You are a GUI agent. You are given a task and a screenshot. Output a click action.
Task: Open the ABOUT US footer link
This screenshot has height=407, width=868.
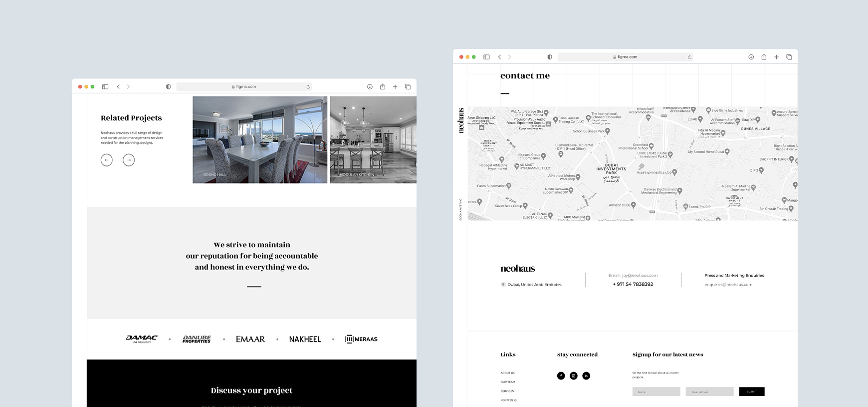tap(507, 373)
